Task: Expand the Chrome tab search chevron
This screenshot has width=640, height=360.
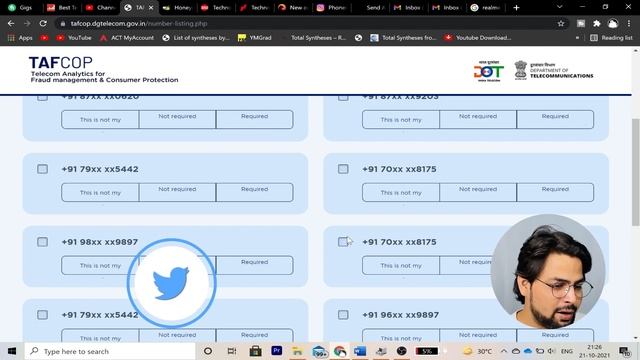Action: [x=560, y=7]
